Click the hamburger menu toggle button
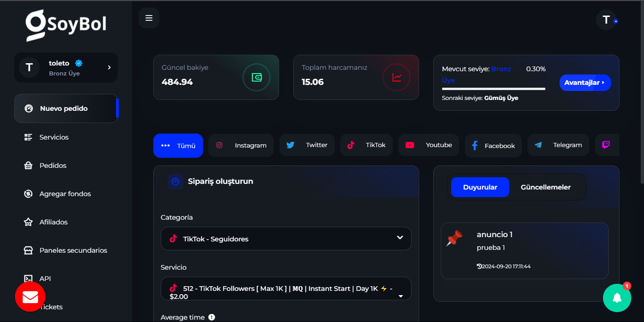 coord(149,18)
